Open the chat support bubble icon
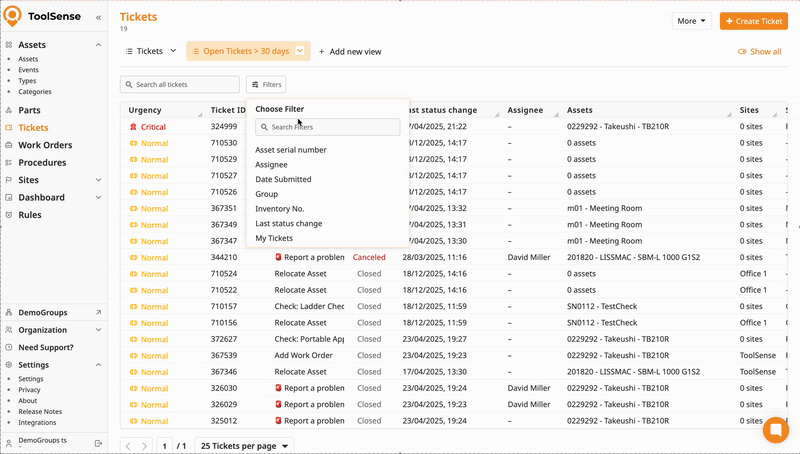800x454 pixels. pyautogui.click(x=775, y=430)
